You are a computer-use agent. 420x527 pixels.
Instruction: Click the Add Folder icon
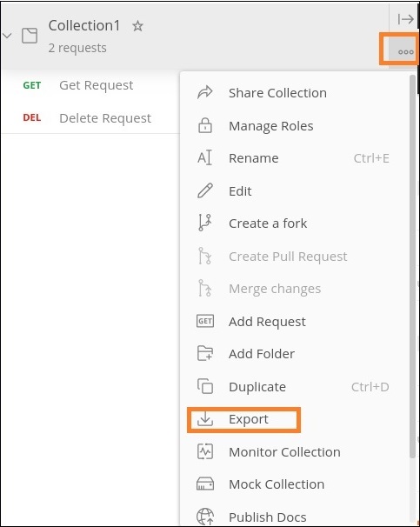coord(205,353)
